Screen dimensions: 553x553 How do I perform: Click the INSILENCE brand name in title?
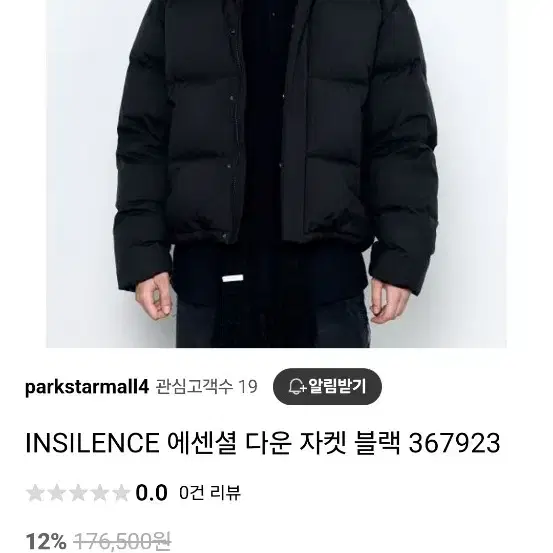click(x=92, y=443)
